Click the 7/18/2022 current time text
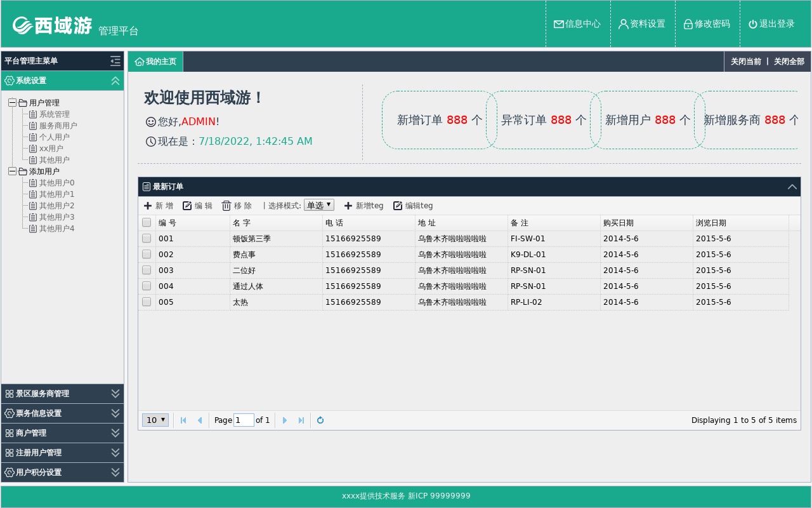The height and width of the screenshot is (508, 812). click(256, 141)
